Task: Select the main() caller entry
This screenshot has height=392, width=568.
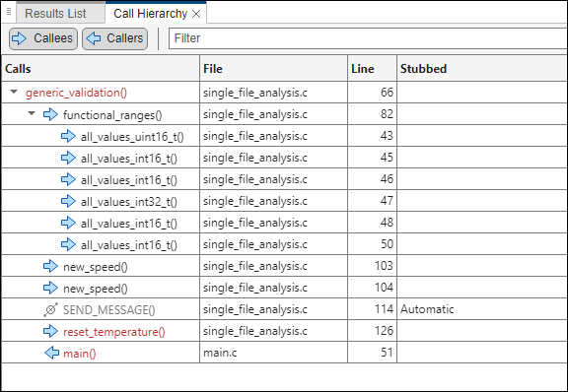Action: point(80,354)
